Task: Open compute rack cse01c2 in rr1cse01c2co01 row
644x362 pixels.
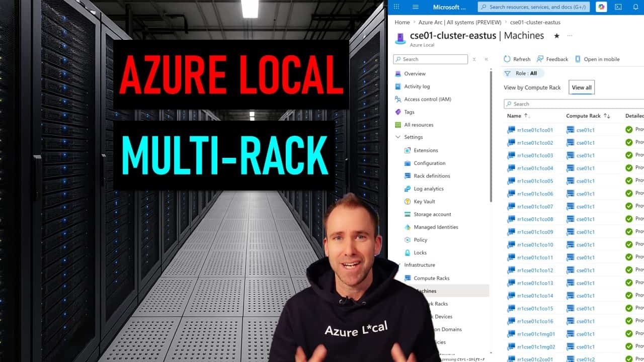Action: 586,359
